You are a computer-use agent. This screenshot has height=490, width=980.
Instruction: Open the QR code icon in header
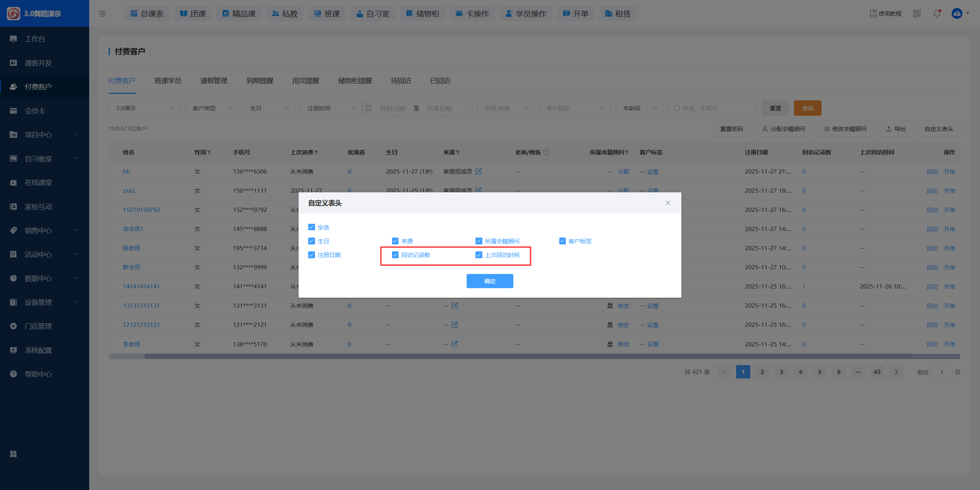coord(917,14)
